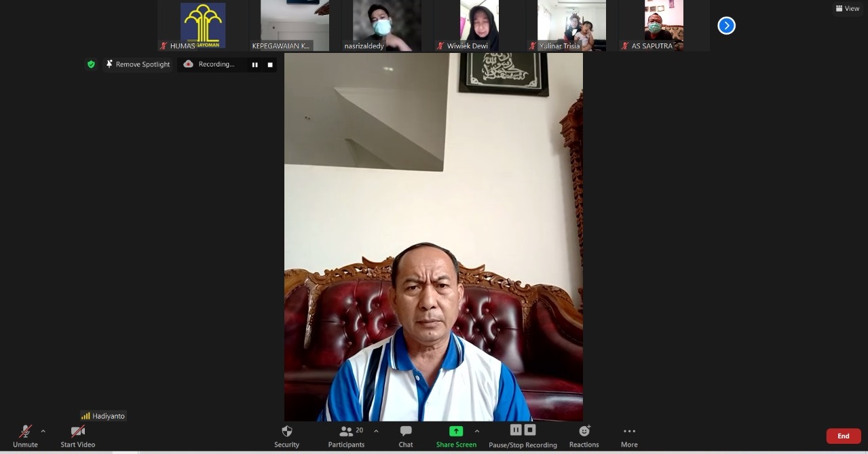Unmute the microphone
Screen dimensions: 868x454
[x=25, y=436]
